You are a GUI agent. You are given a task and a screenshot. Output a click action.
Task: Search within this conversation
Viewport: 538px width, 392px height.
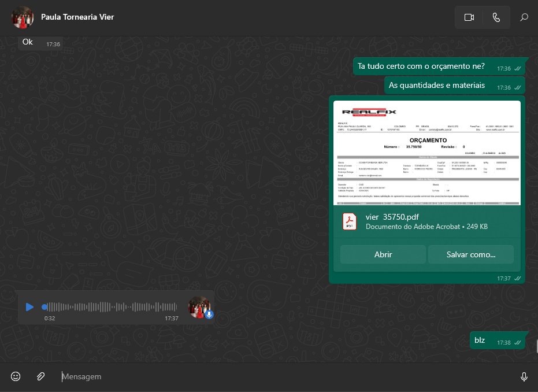coord(524,17)
